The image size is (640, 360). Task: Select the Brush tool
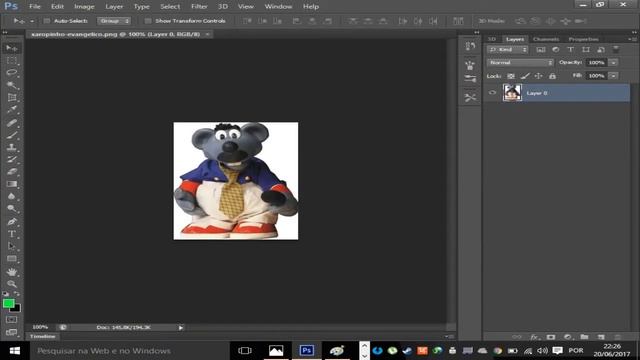point(12,135)
